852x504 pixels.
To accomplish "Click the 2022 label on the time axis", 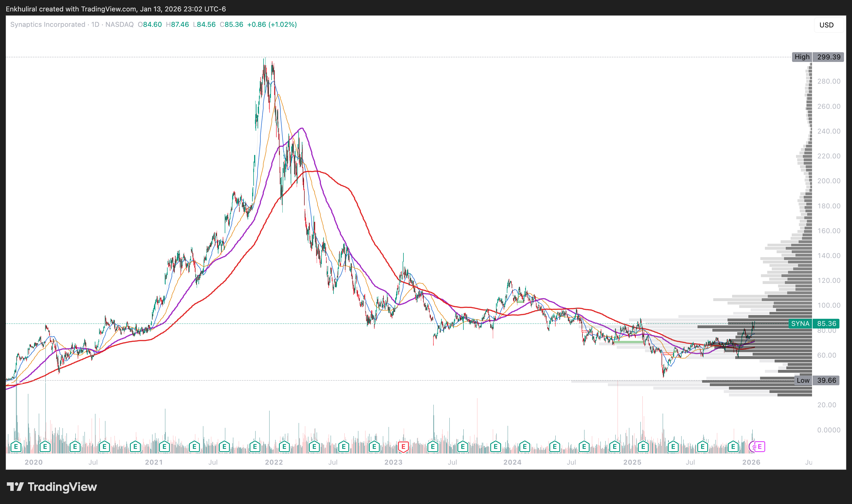I will click(x=274, y=462).
